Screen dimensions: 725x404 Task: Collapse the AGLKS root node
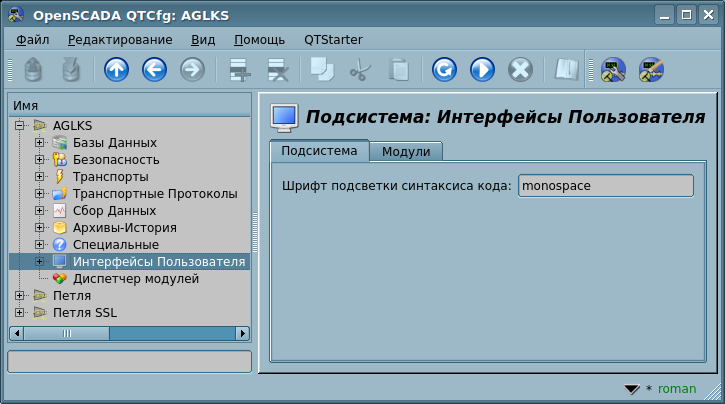coord(20,125)
